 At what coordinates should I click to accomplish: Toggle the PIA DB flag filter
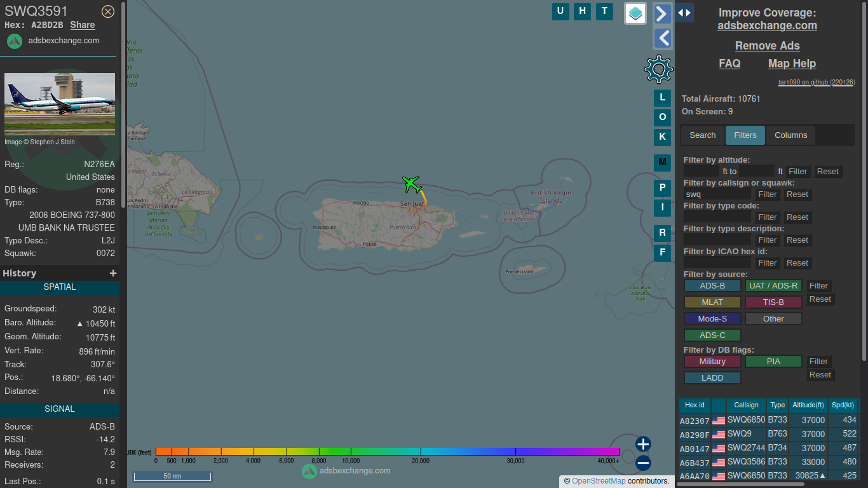click(x=773, y=362)
